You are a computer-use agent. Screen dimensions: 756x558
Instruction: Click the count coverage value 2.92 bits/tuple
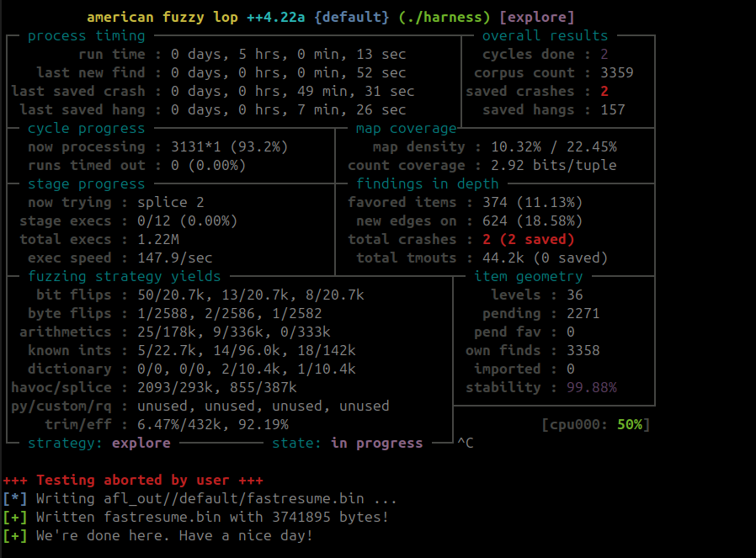(x=553, y=166)
